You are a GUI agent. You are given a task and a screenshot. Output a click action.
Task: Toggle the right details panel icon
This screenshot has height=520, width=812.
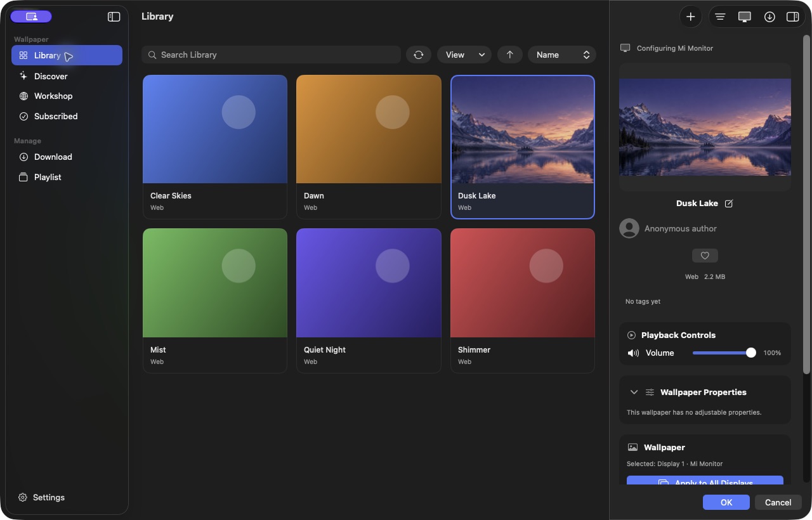(792, 17)
